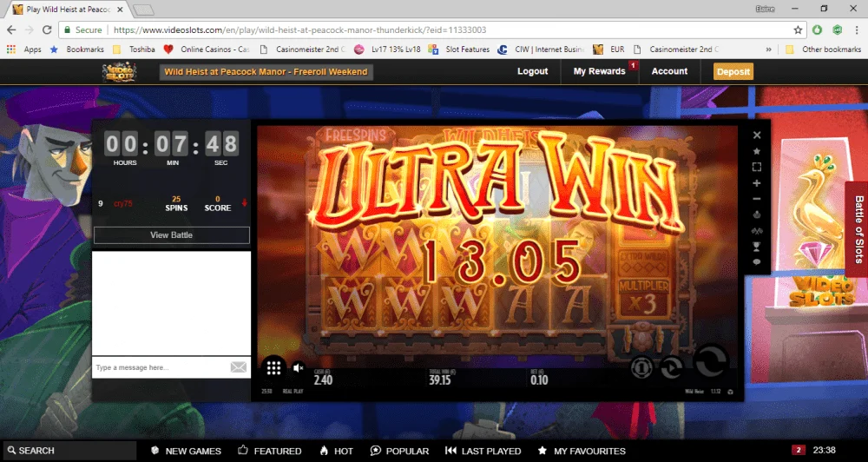This screenshot has height=462, width=868.
Task: Open the NEW GAMES section
Action: pos(186,451)
